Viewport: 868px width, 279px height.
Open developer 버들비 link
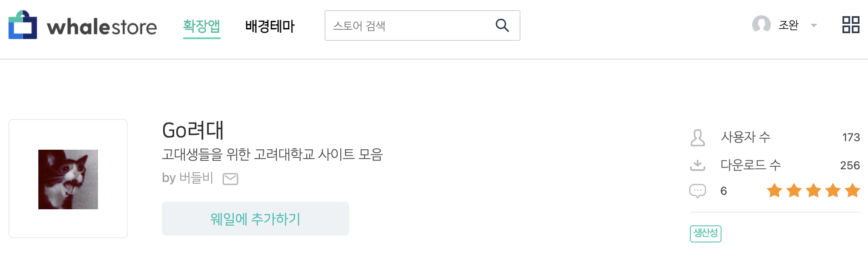point(196,178)
